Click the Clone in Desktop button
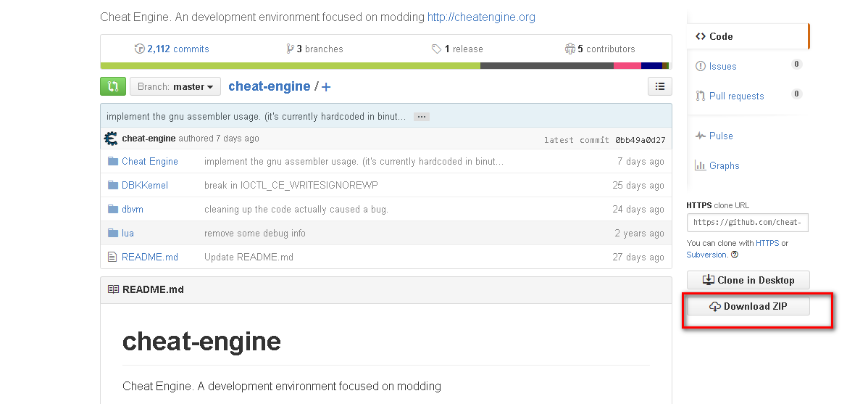The height and width of the screenshot is (404, 868). coord(748,280)
